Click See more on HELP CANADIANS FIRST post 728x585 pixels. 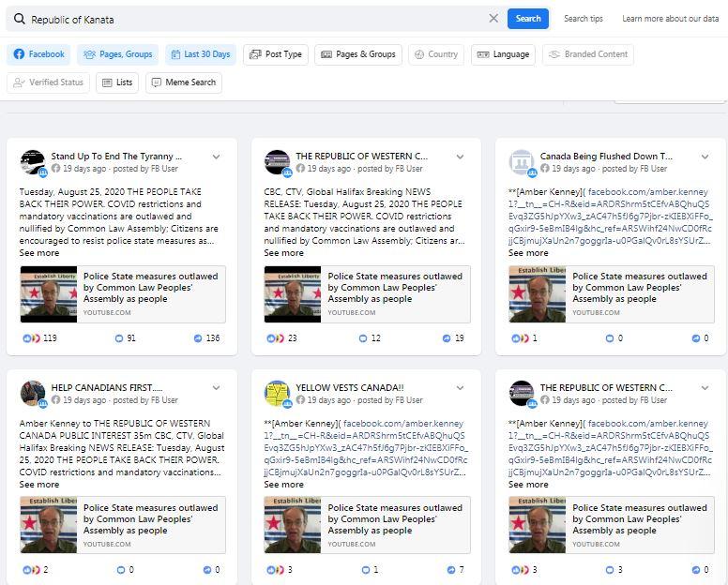(x=39, y=485)
